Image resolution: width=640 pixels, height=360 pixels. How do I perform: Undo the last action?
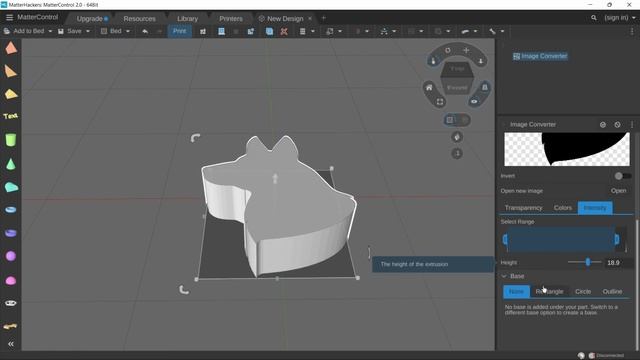point(145,31)
